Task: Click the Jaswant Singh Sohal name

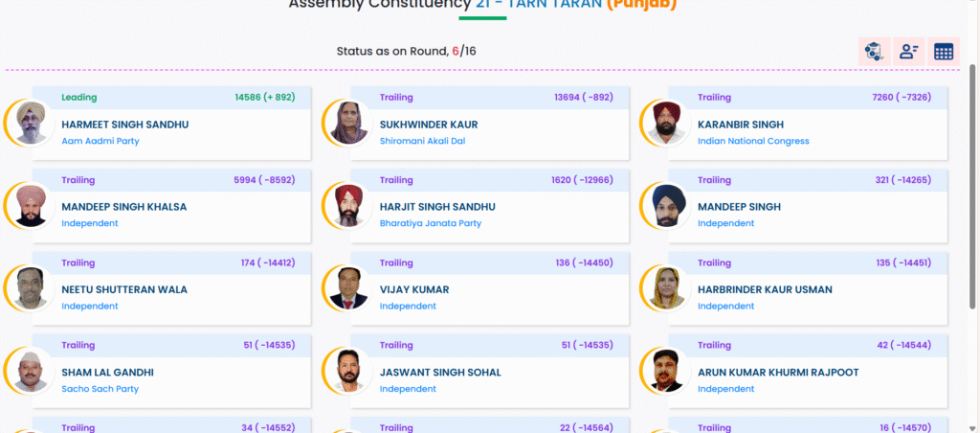Action: click(x=440, y=372)
